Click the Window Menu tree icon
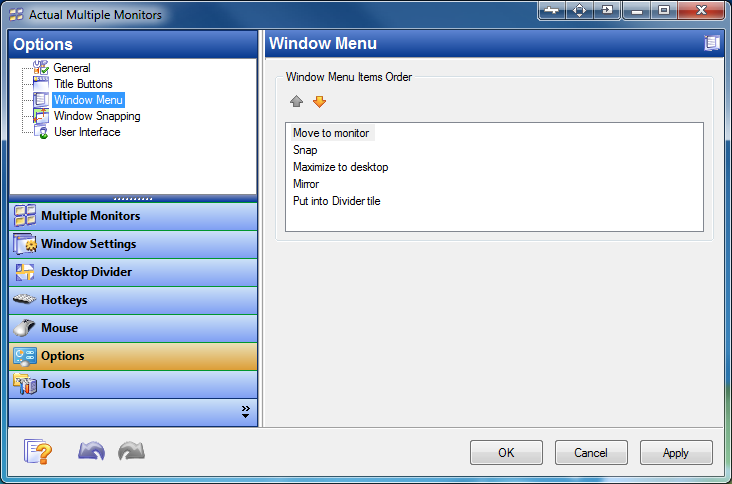This screenshot has height=484, width=732. [41, 100]
